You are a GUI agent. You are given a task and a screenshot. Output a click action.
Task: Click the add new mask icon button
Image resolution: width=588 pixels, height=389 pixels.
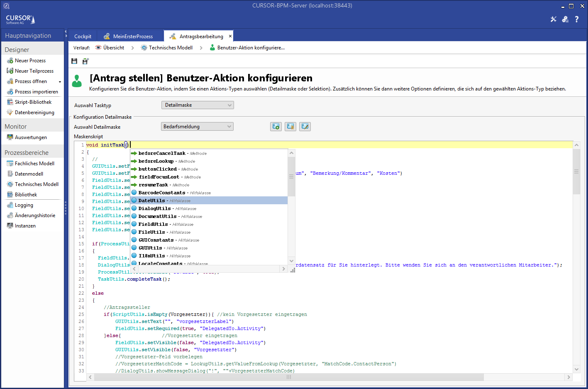click(276, 127)
